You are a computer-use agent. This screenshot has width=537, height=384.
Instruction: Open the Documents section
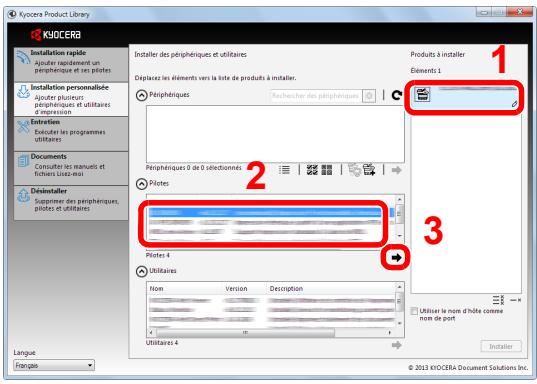tap(71, 168)
